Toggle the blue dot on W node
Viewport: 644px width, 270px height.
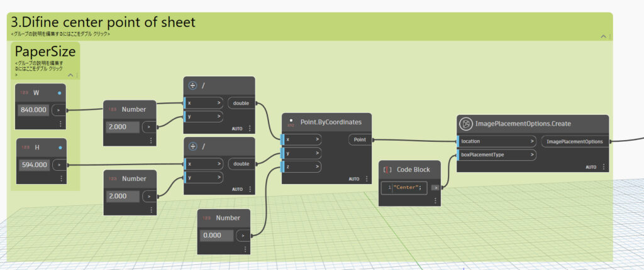[59, 93]
